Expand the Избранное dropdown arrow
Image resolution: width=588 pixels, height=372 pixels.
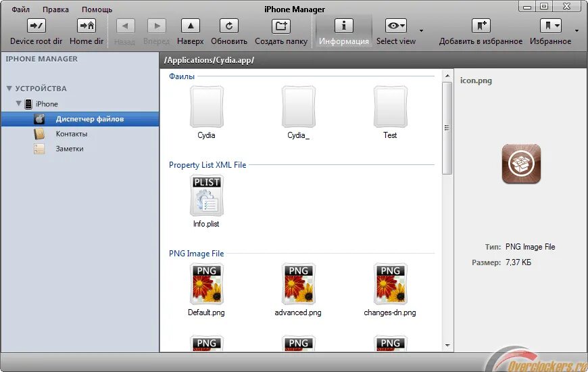click(x=577, y=31)
